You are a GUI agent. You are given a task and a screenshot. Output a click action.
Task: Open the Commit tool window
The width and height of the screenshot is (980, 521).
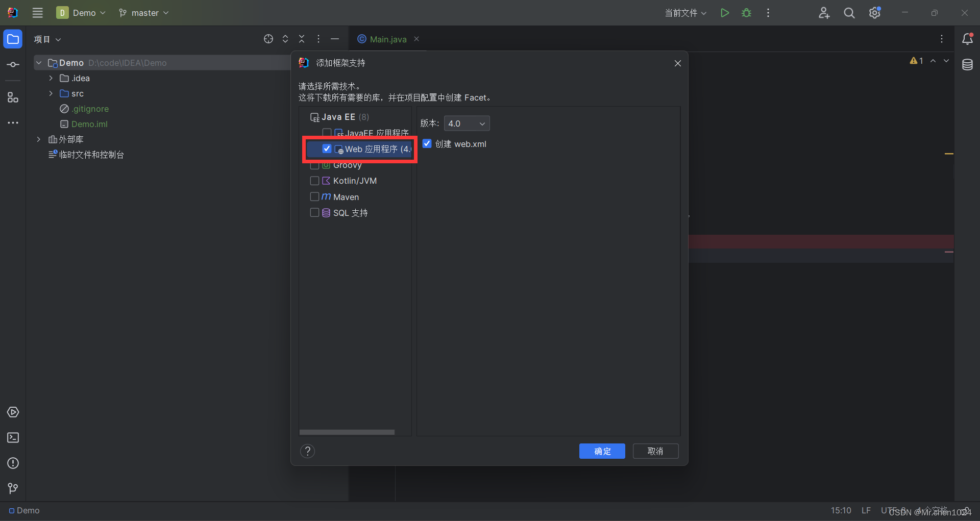[13, 64]
